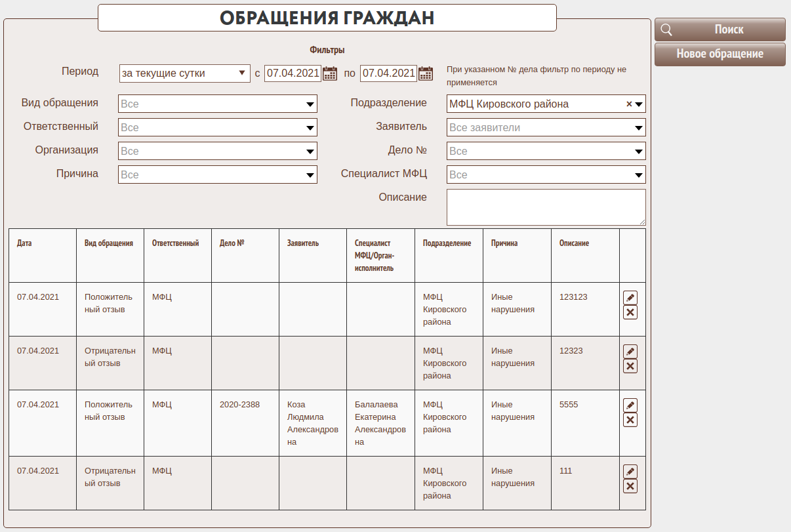Click the Поиск button

tap(720, 30)
